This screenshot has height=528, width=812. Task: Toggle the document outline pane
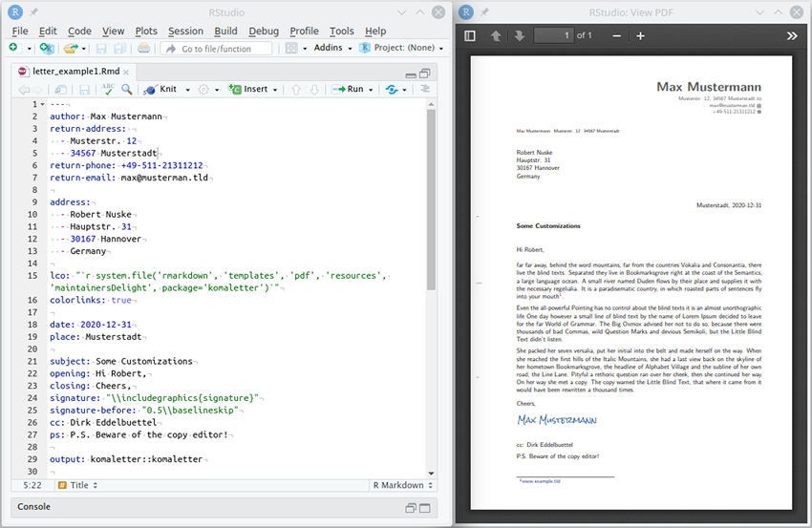[425, 89]
